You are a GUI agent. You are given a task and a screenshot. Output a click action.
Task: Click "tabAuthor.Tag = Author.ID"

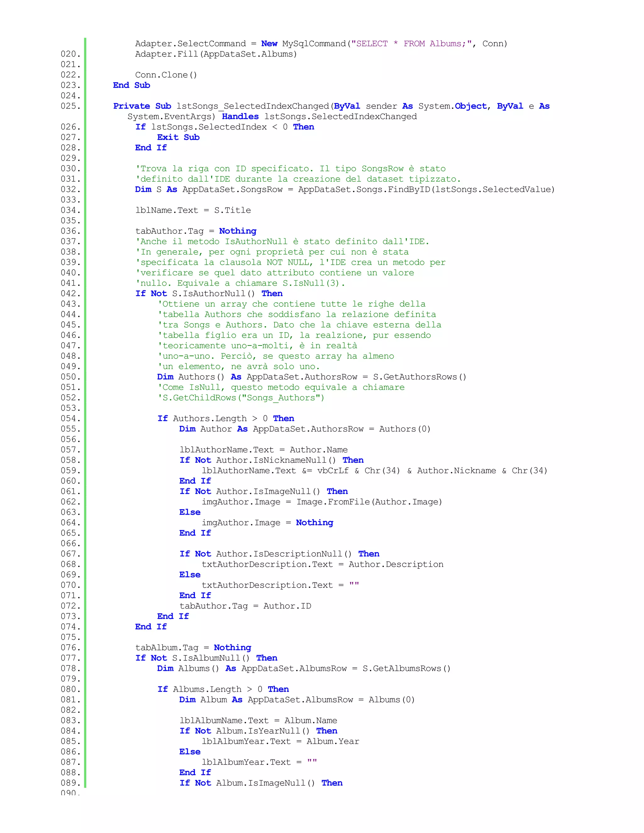pyautogui.click(x=245, y=606)
